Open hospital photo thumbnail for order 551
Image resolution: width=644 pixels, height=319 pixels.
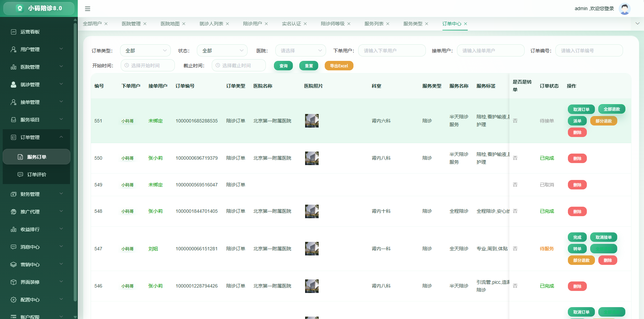[x=312, y=121]
